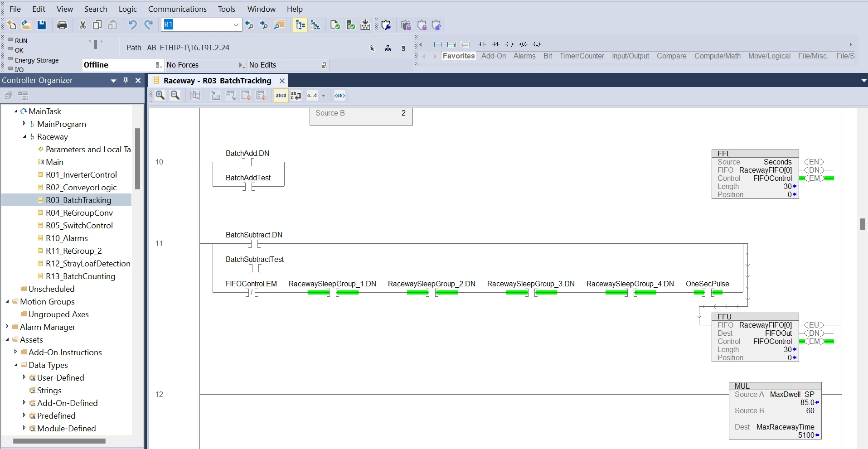Click the Logical Organizer view icon
The width and height of the screenshot is (868, 449).
(x=315, y=25)
